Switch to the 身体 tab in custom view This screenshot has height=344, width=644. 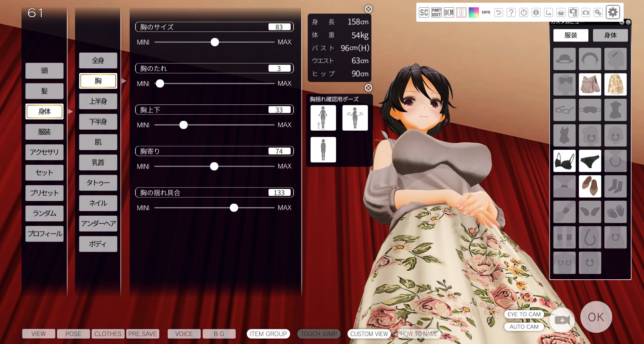coord(610,35)
